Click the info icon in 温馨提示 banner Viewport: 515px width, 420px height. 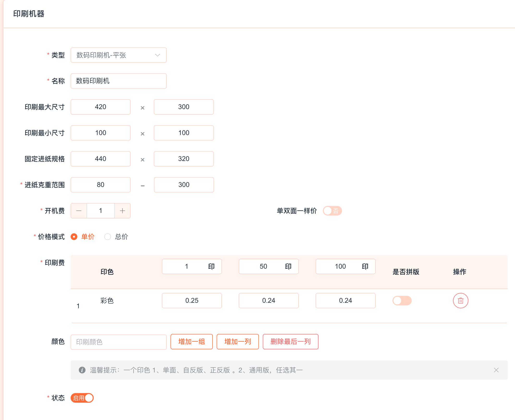click(82, 370)
